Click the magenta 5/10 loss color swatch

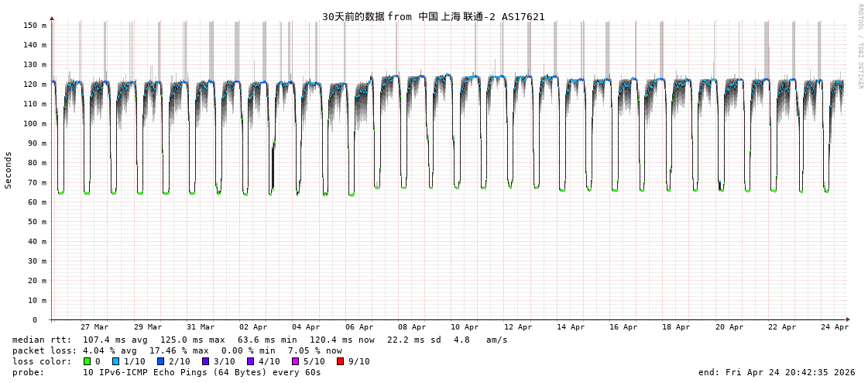296,361
